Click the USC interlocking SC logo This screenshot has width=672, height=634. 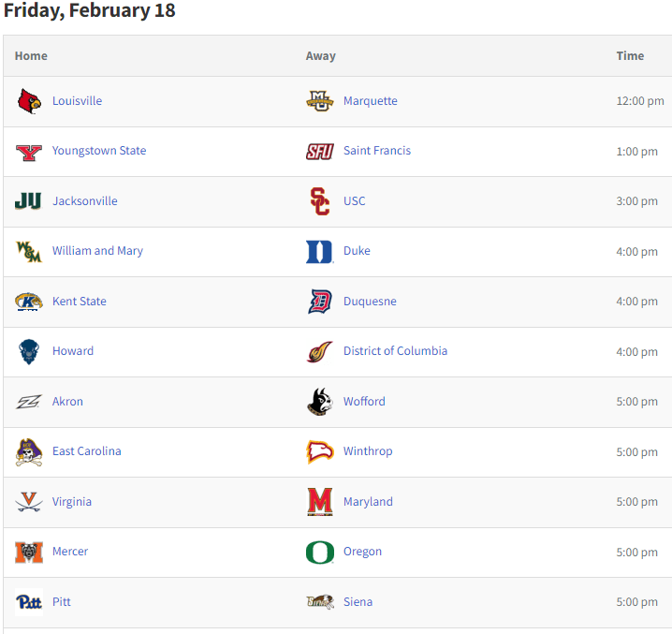click(x=320, y=201)
